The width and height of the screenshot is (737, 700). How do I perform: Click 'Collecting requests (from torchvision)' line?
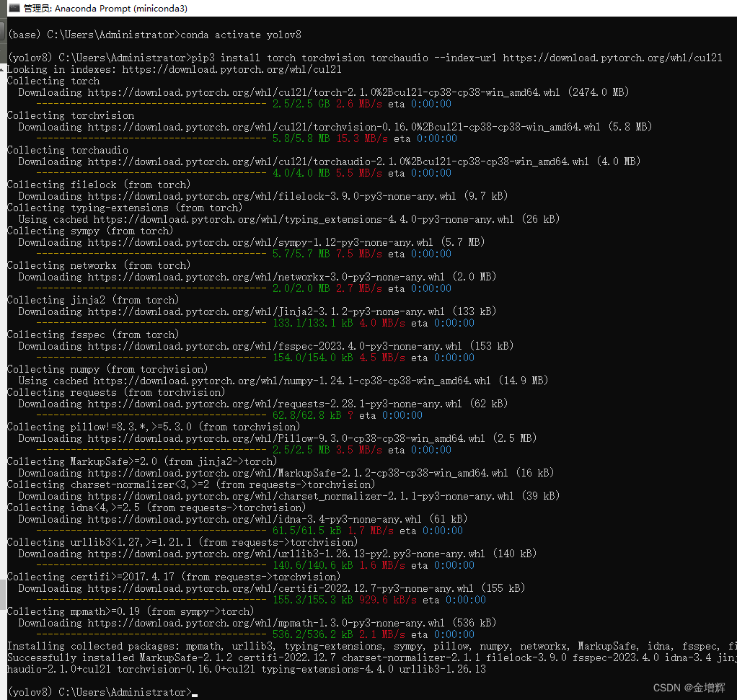pyautogui.click(x=116, y=392)
